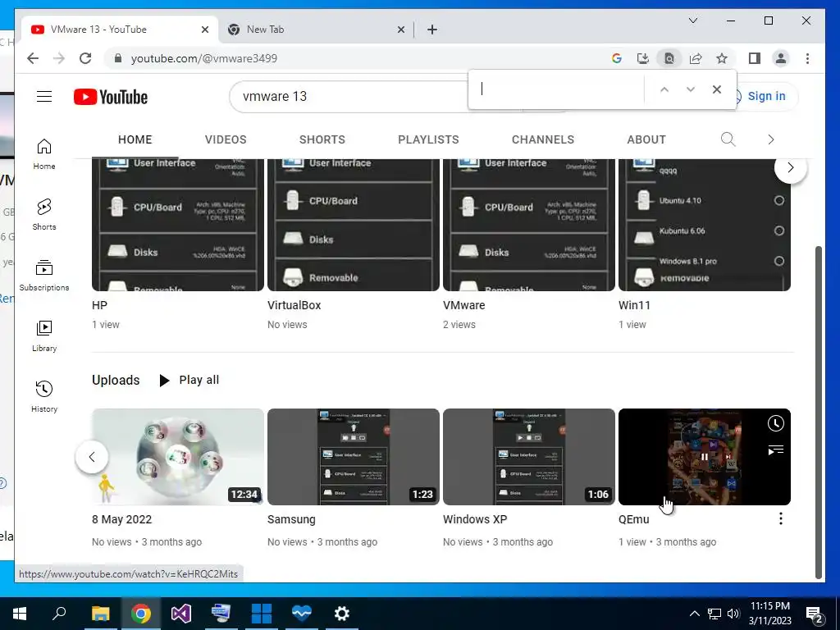Advance the playlists row with next arrow
This screenshot has height=630, width=840.
(x=790, y=167)
